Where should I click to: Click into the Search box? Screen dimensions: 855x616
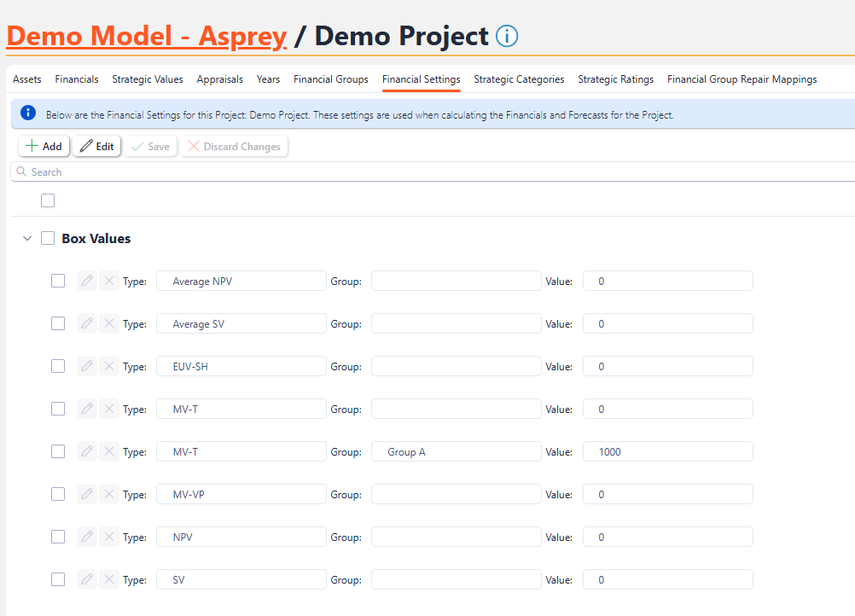(427, 172)
